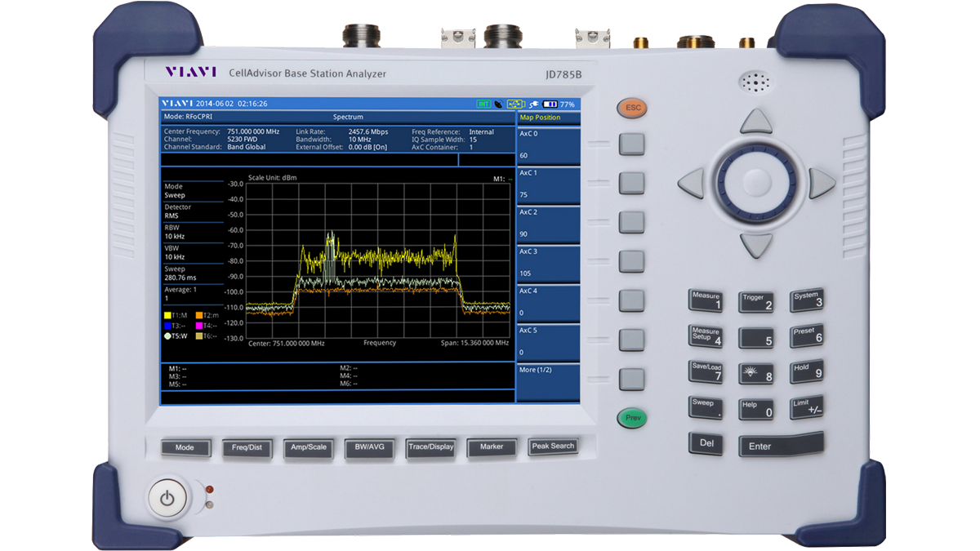Tap the right arrow navigation key
Screen dimensions: 980x551
[x=822, y=184]
